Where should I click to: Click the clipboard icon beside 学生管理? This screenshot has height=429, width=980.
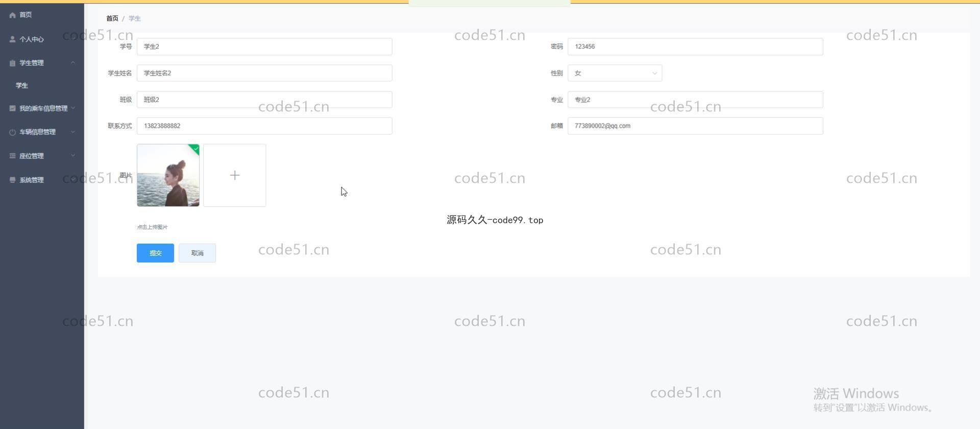pyautogui.click(x=12, y=63)
